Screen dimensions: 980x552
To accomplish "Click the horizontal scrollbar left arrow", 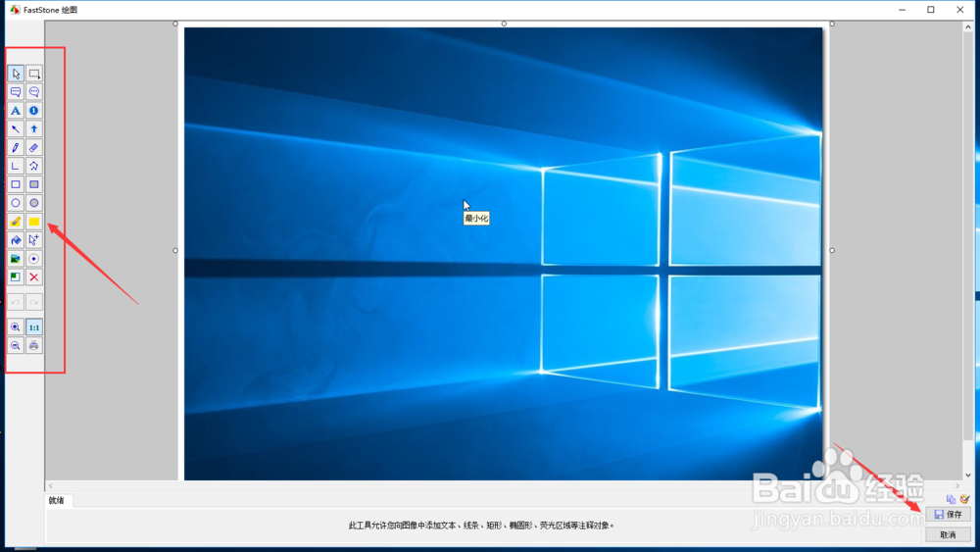I will point(51,485).
